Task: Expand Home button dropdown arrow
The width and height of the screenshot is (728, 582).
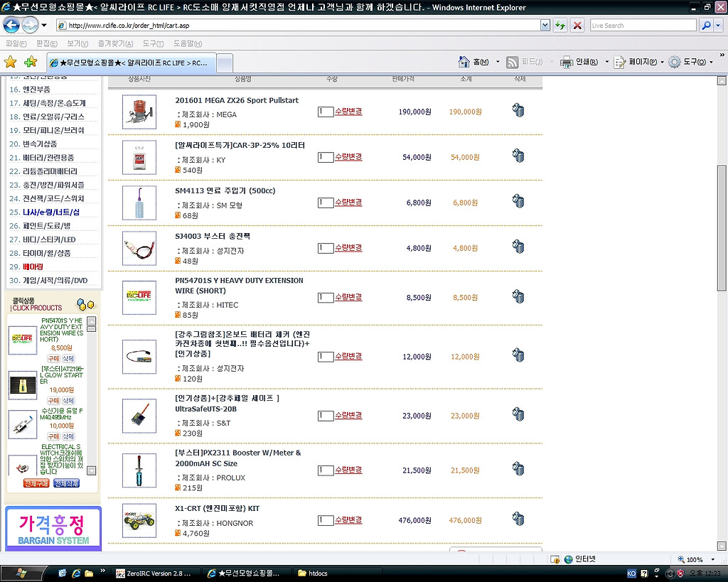Action: 498,62
